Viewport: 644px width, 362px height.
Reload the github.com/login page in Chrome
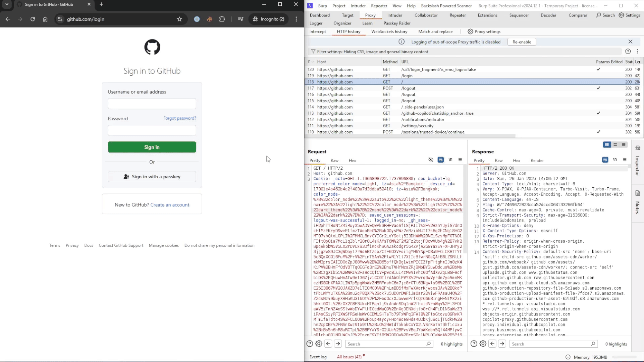pyautogui.click(x=33, y=19)
